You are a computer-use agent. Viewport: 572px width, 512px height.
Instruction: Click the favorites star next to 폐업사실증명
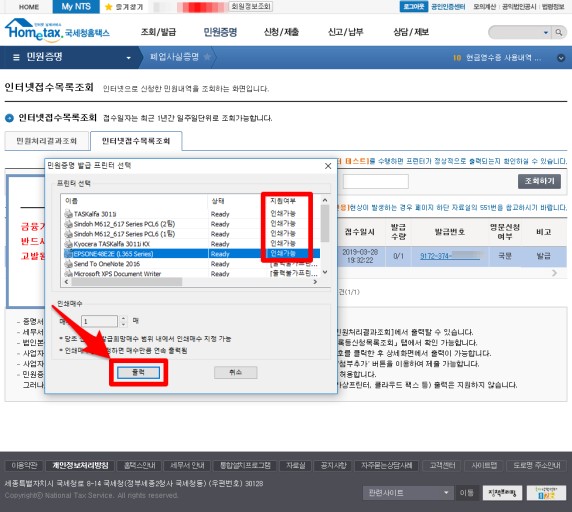pyautogui.click(x=207, y=57)
